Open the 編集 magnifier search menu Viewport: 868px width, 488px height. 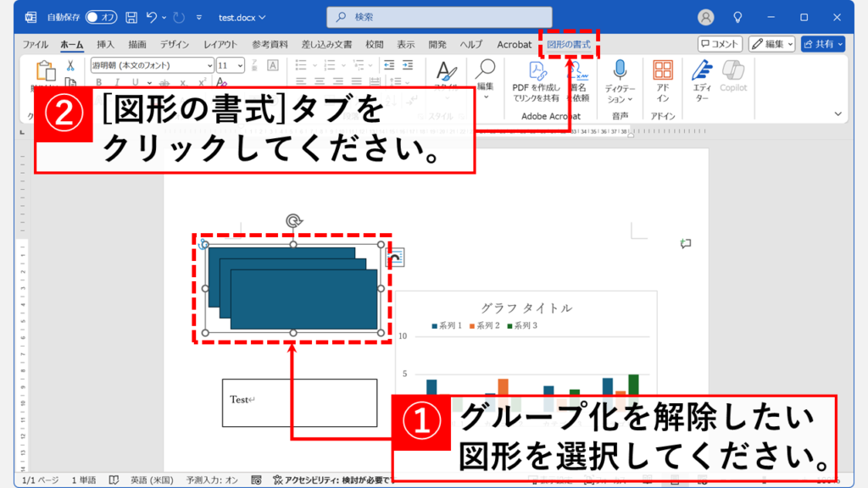click(486, 79)
